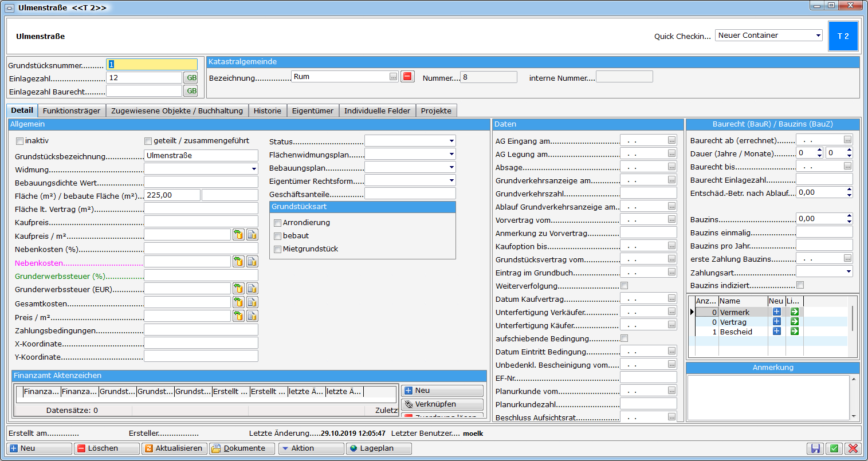Tick the Bauzins indiziert checkbox
The width and height of the screenshot is (868, 461).
[x=800, y=285]
